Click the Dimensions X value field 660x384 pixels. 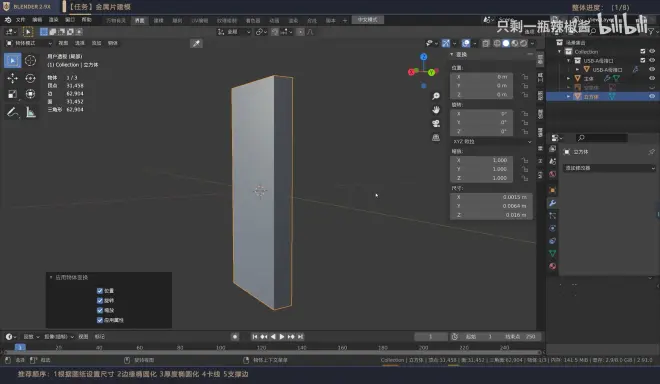click(x=492, y=197)
